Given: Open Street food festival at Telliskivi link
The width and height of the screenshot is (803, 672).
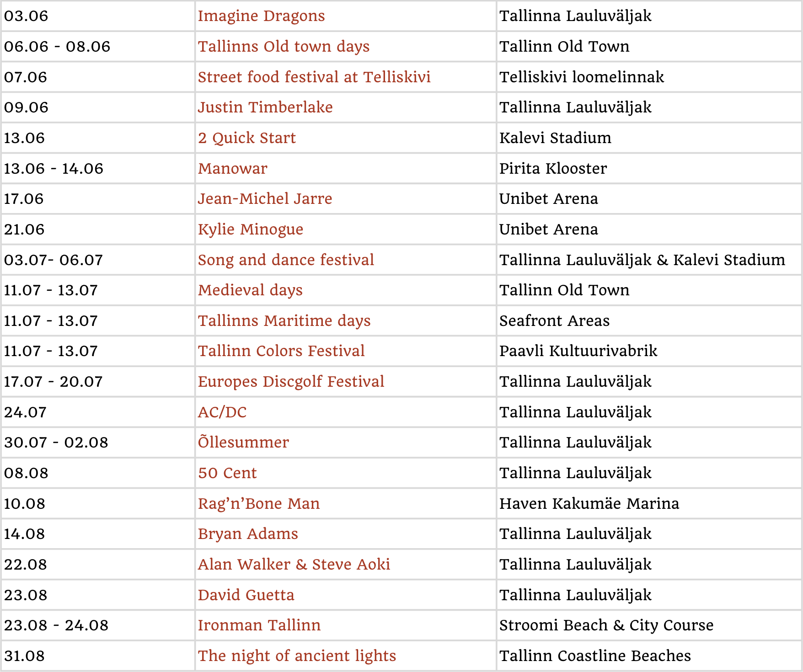Looking at the screenshot, I should [x=314, y=77].
